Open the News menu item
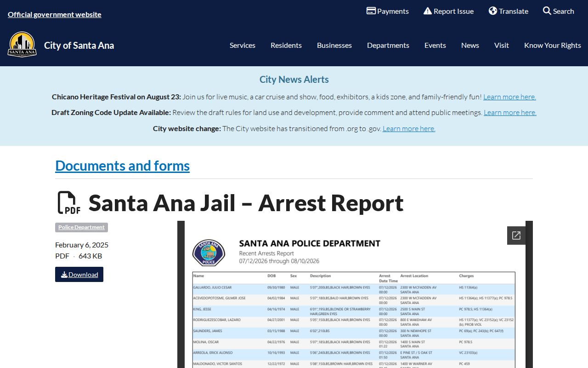This screenshot has height=368, width=588. coord(470,45)
